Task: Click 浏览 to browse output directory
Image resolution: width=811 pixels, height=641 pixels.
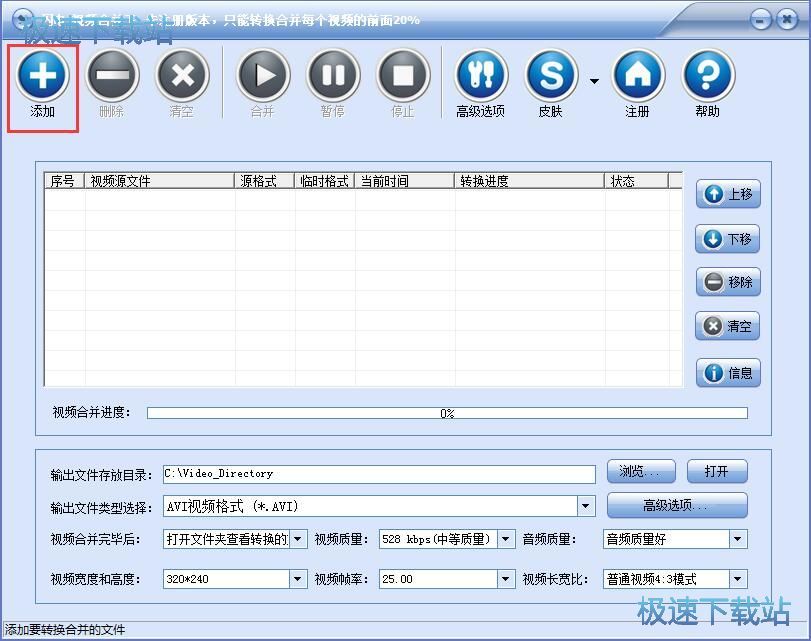Action: [x=641, y=472]
